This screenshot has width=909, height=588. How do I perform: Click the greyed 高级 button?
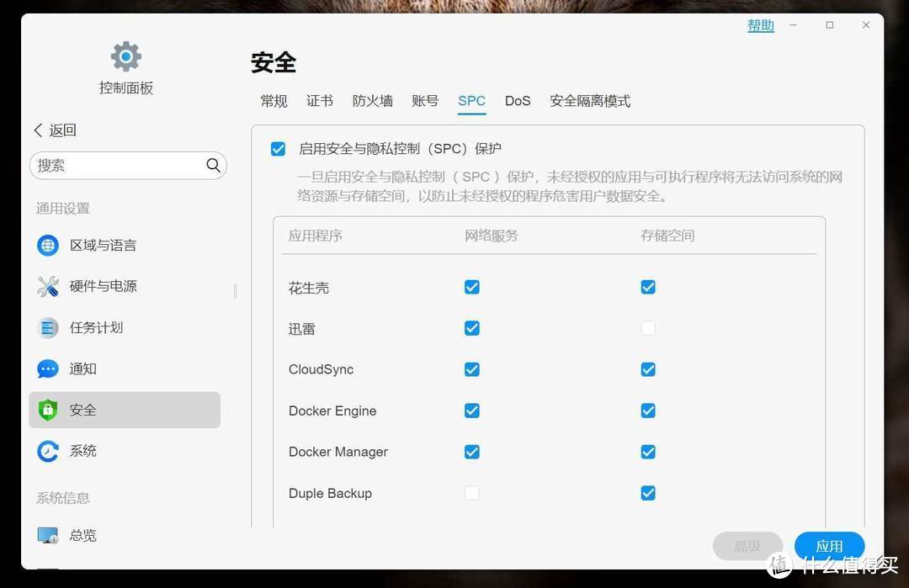(x=747, y=546)
